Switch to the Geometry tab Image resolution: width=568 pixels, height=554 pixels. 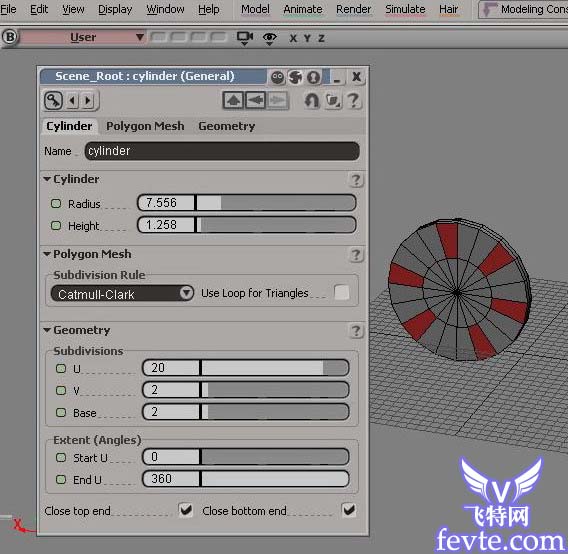pos(226,126)
